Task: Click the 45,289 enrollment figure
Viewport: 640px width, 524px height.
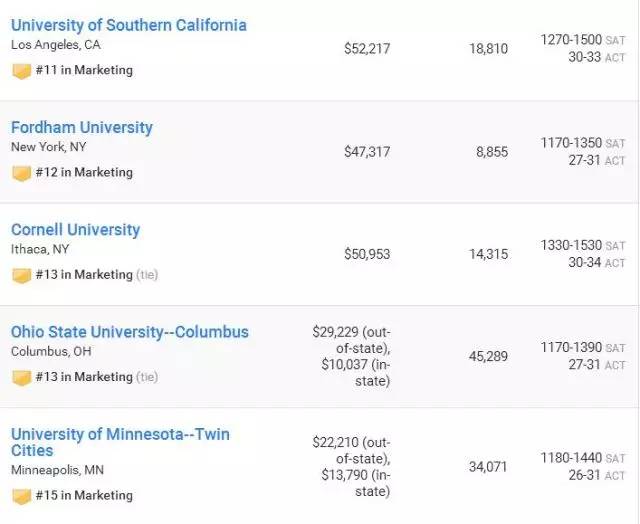Action: coord(488,356)
